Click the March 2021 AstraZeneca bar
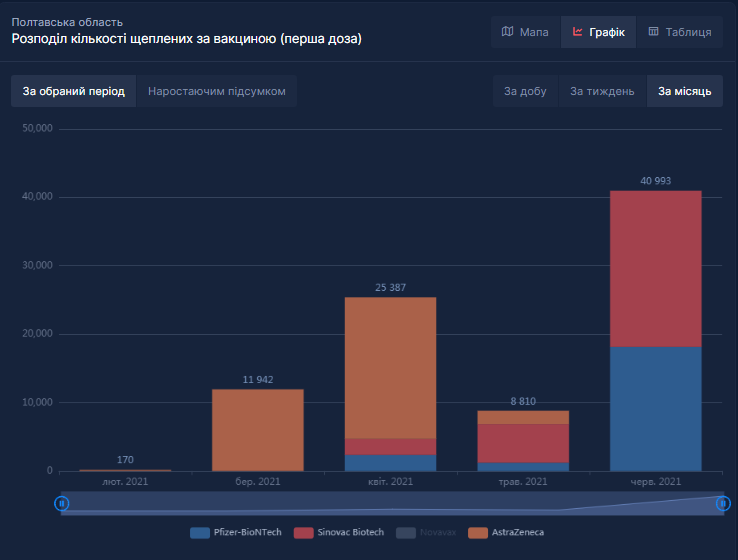Viewport: 738px width, 560px height. [x=257, y=430]
